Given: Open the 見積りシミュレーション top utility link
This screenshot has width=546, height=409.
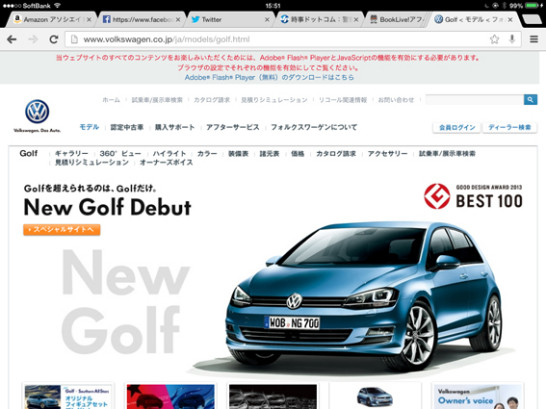Looking at the screenshot, I should tap(274, 100).
